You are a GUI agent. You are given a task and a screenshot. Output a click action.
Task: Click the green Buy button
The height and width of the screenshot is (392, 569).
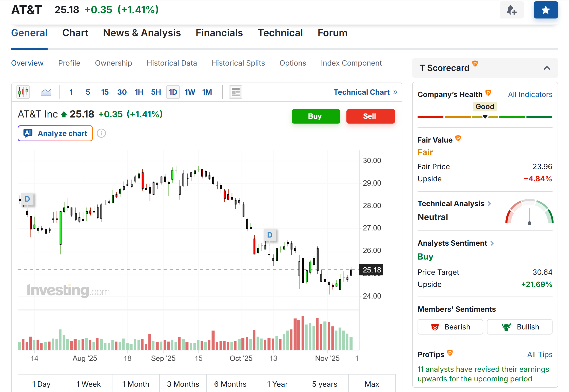(x=316, y=116)
